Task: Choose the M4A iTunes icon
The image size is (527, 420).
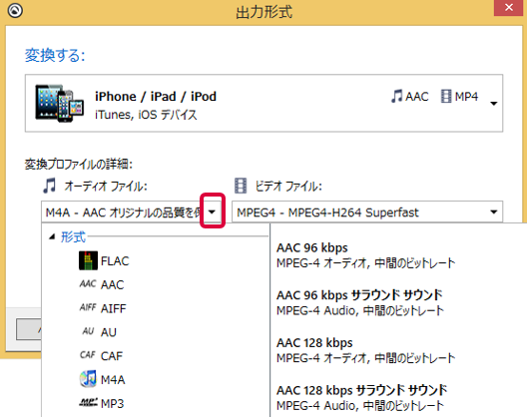Action: [88, 379]
